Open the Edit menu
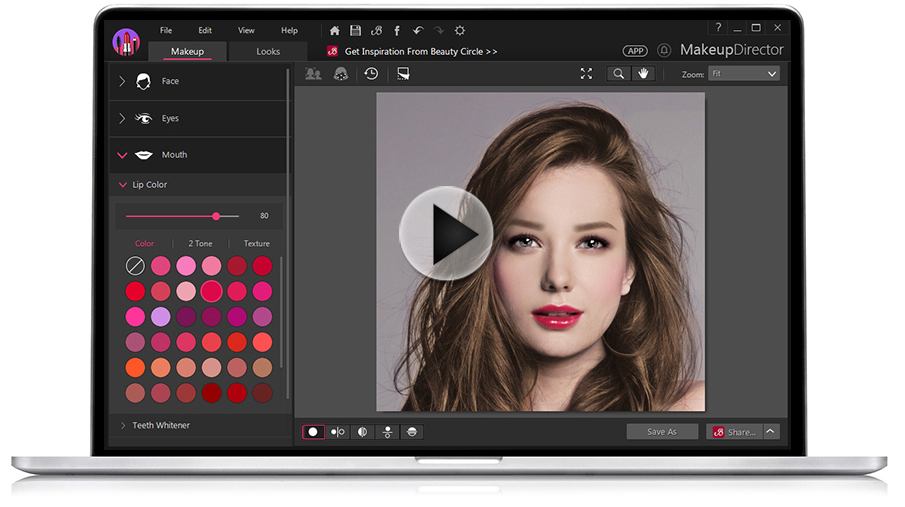The height and width of the screenshot is (507, 905). [205, 31]
